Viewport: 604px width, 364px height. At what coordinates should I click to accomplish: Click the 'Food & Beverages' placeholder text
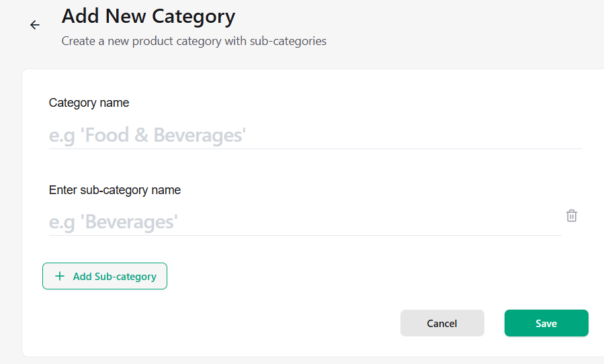tap(163, 135)
